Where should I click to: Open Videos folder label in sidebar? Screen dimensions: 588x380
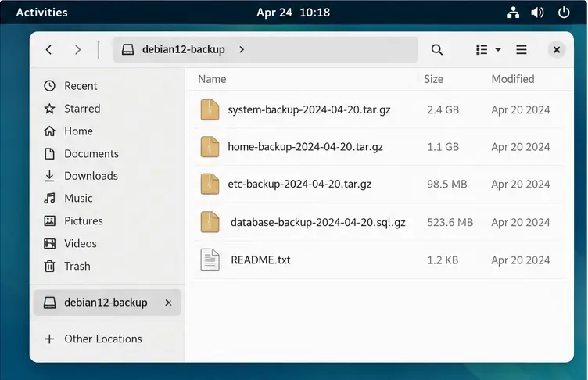[81, 243]
